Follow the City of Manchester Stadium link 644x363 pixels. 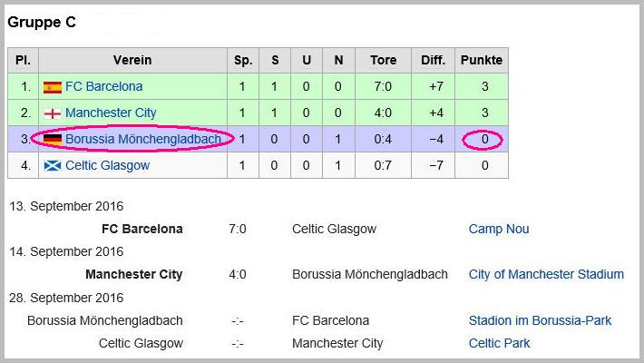tap(546, 274)
